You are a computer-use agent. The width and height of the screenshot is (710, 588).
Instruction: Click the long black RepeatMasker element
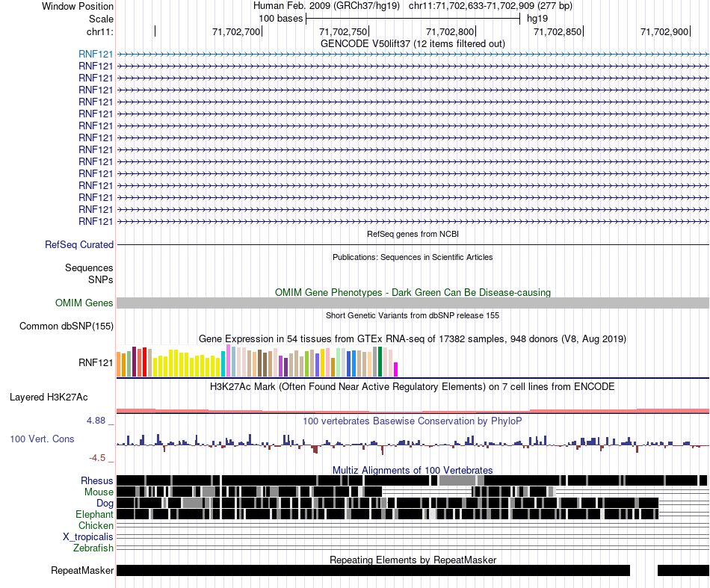pyautogui.click(x=373, y=570)
